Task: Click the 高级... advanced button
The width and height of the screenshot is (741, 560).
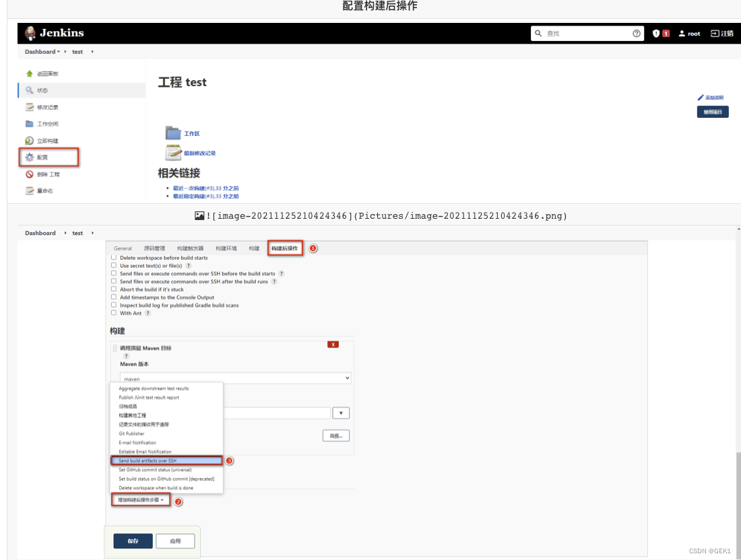Action: click(336, 436)
